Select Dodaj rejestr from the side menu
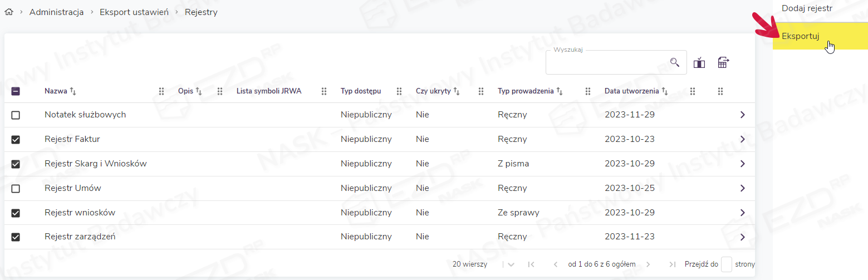This screenshot has width=868, height=280. click(807, 9)
